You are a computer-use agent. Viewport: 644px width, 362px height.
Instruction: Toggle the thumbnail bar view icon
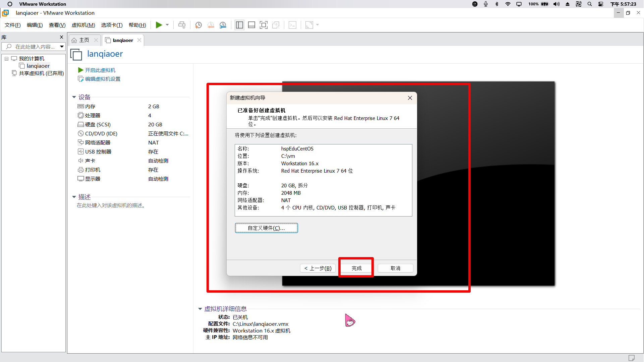click(251, 25)
